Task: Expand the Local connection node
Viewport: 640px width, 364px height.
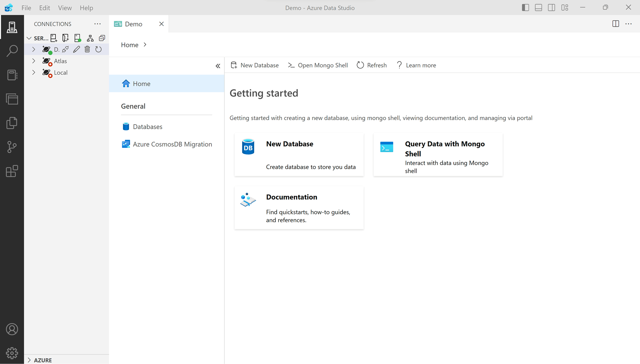Action: click(x=34, y=73)
